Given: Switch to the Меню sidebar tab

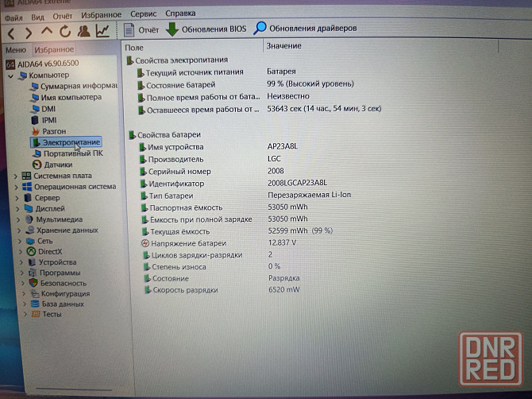Looking at the screenshot, I should (x=16, y=50).
